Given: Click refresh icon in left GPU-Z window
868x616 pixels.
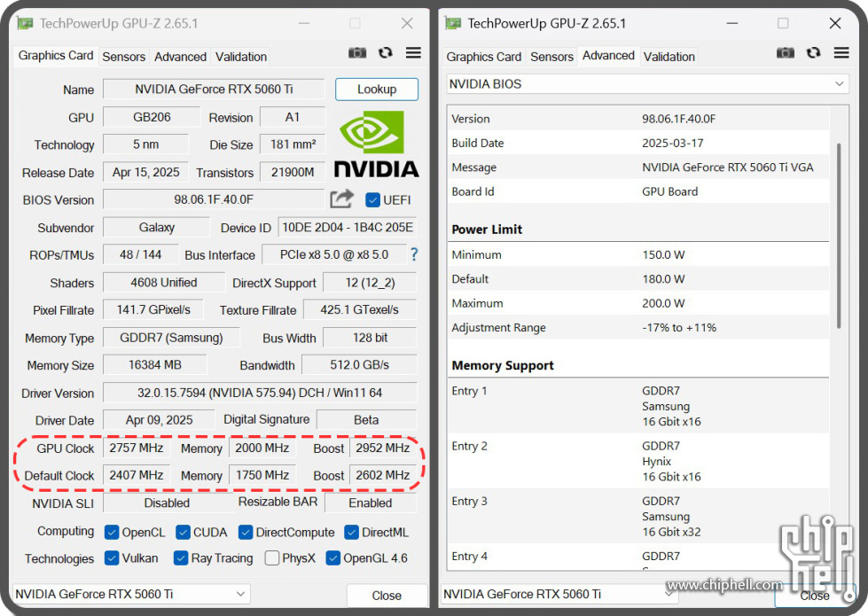Looking at the screenshot, I should click(x=386, y=52).
